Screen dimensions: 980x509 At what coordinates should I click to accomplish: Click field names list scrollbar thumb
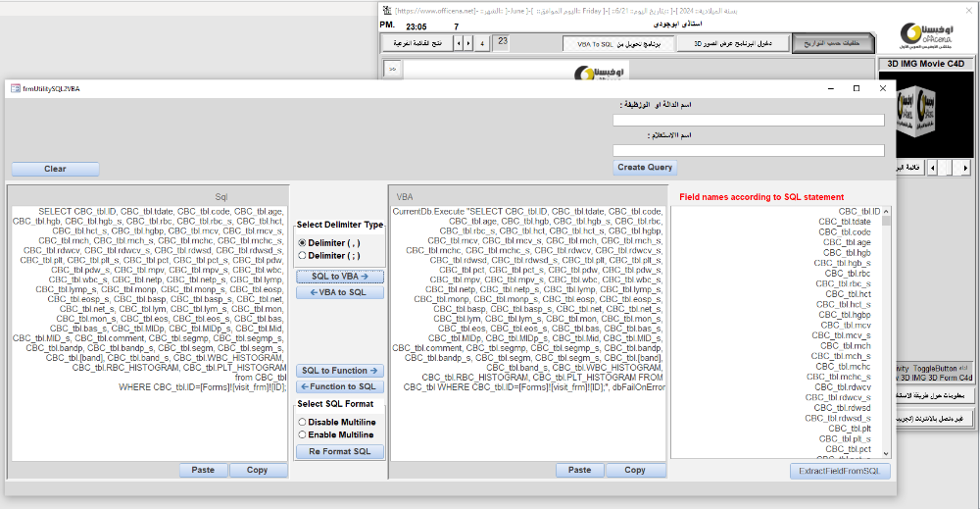click(886, 220)
